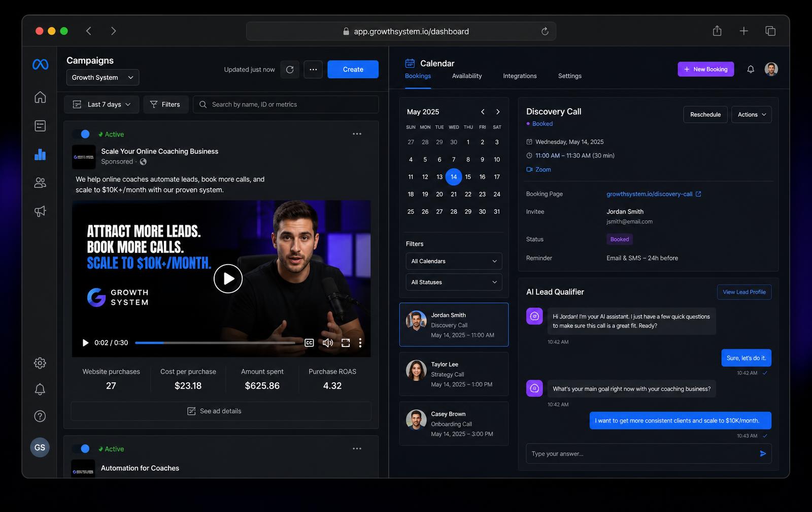Screen dimensions: 812x512
Task: Open menu for Automation for Coaches ad
Action: 357,449
